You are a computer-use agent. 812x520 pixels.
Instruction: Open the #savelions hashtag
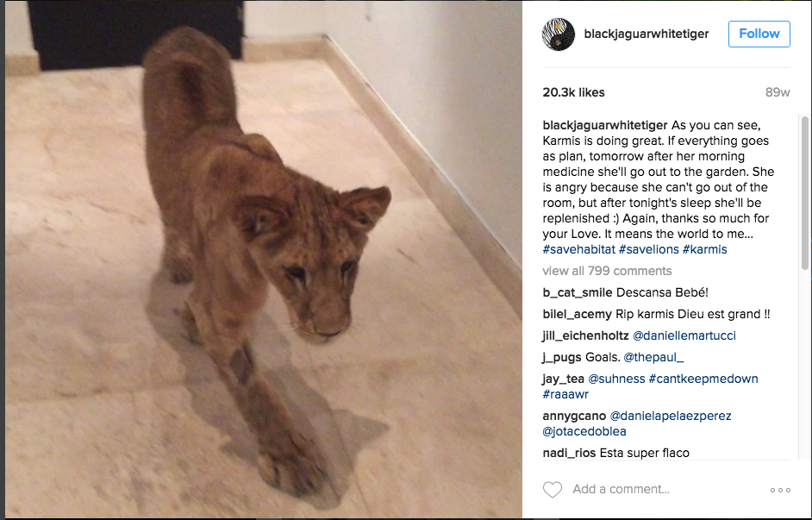(648, 249)
